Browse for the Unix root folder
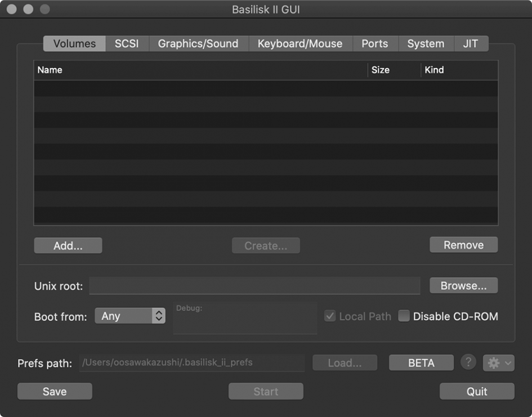532x417 pixels. coord(463,285)
